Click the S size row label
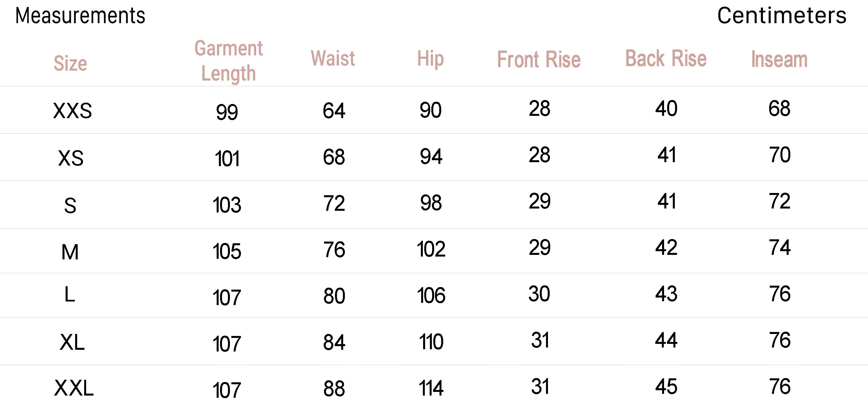Screen dimensions: 868x408 coord(70,205)
